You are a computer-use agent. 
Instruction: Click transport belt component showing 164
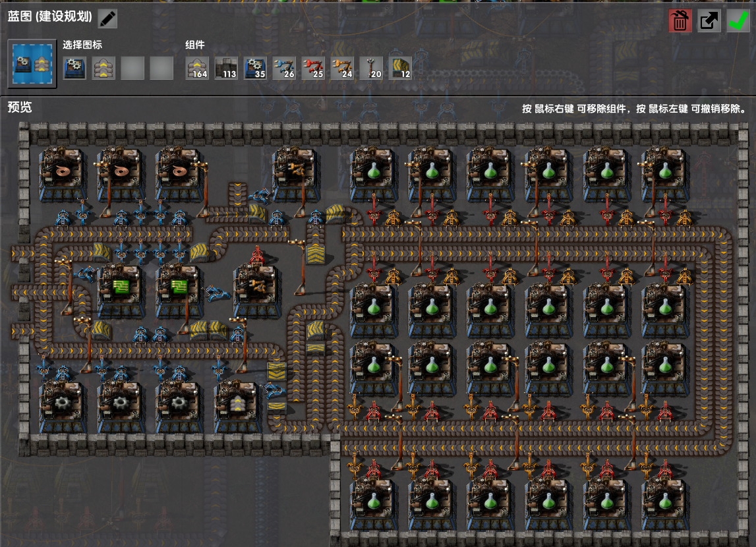197,68
